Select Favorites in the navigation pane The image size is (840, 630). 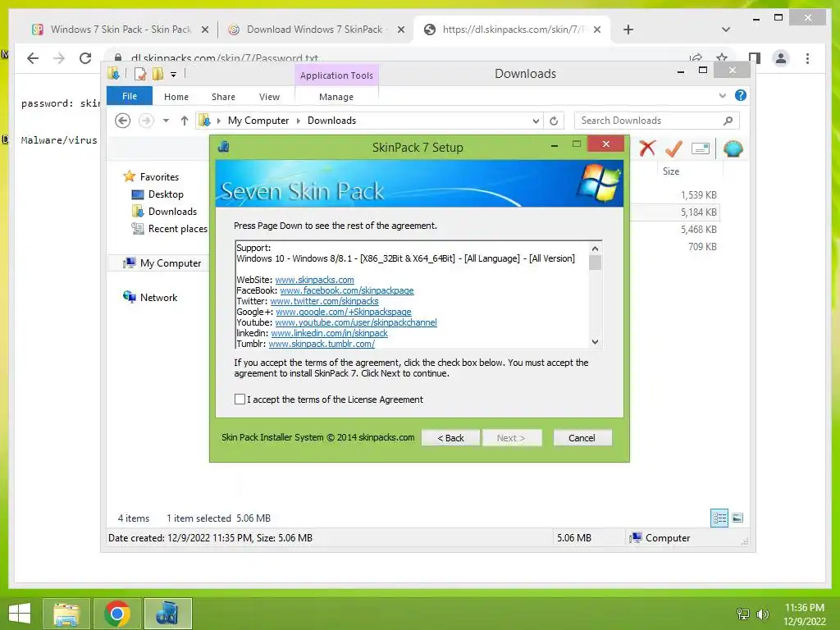159,177
